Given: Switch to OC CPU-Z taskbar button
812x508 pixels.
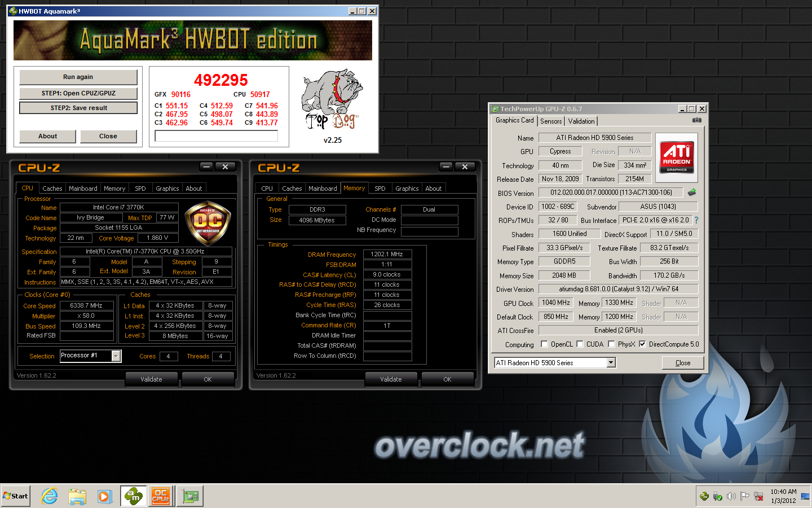Looking at the screenshot, I should (161, 496).
